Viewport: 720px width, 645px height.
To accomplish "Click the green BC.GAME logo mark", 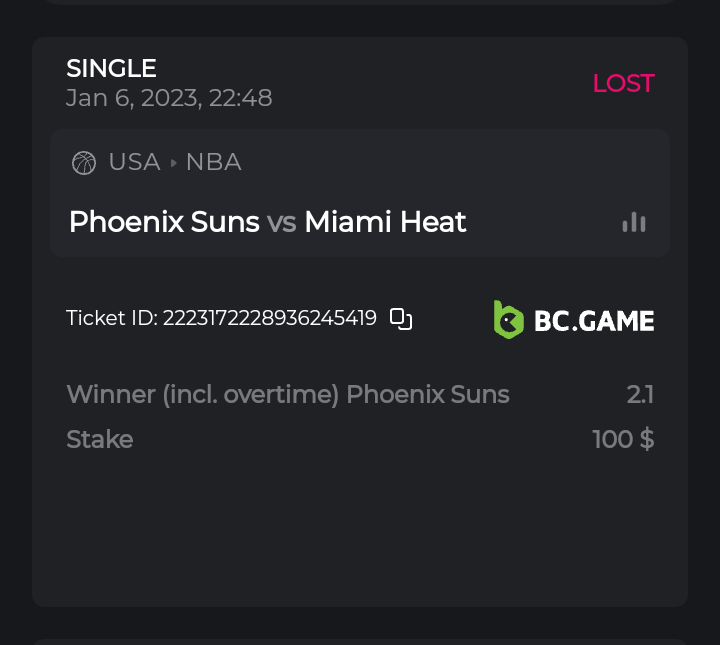I will click(508, 319).
